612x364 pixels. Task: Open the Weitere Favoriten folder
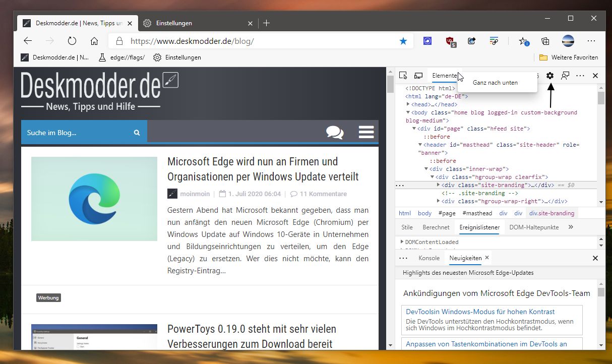(569, 57)
